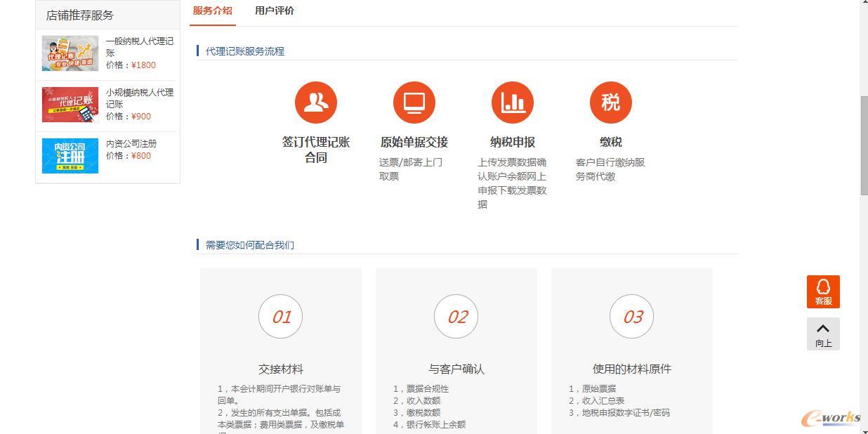Click the e-works logo in the corner

833,417
